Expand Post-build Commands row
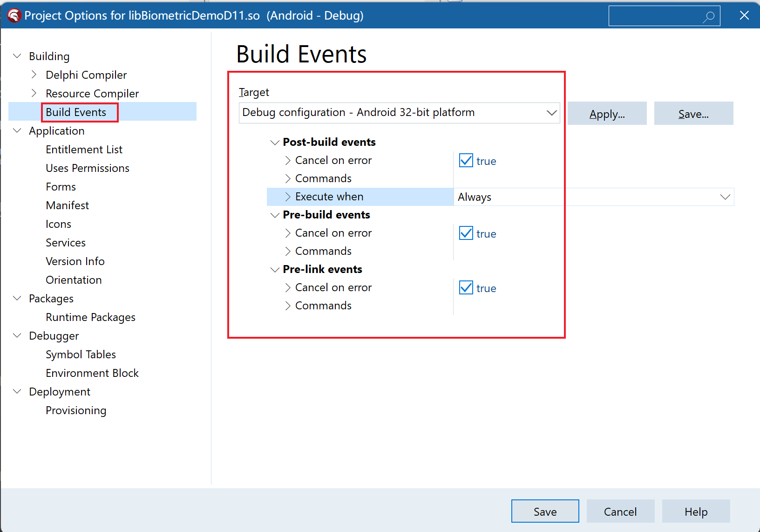The image size is (760, 532). [287, 178]
